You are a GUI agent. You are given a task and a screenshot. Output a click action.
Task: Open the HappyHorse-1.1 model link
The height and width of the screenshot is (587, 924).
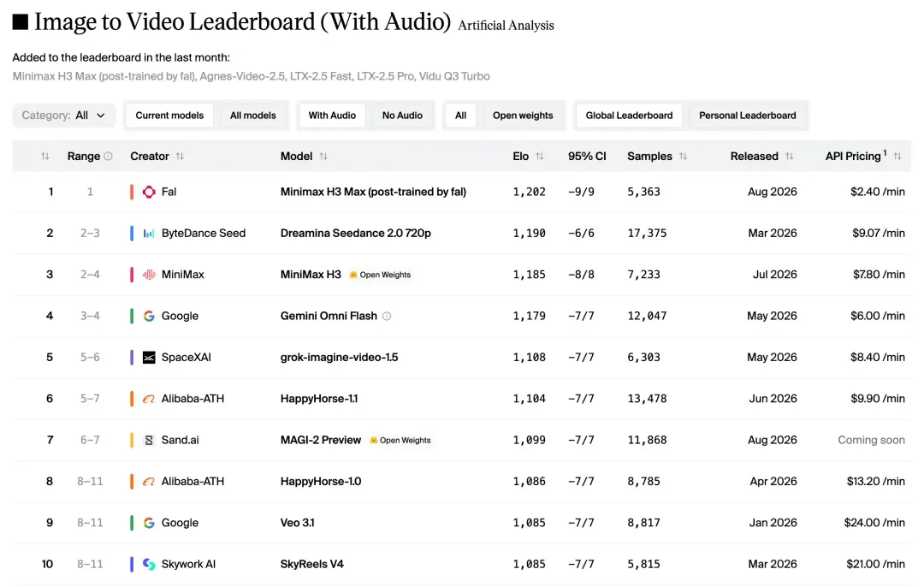[x=319, y=399]
